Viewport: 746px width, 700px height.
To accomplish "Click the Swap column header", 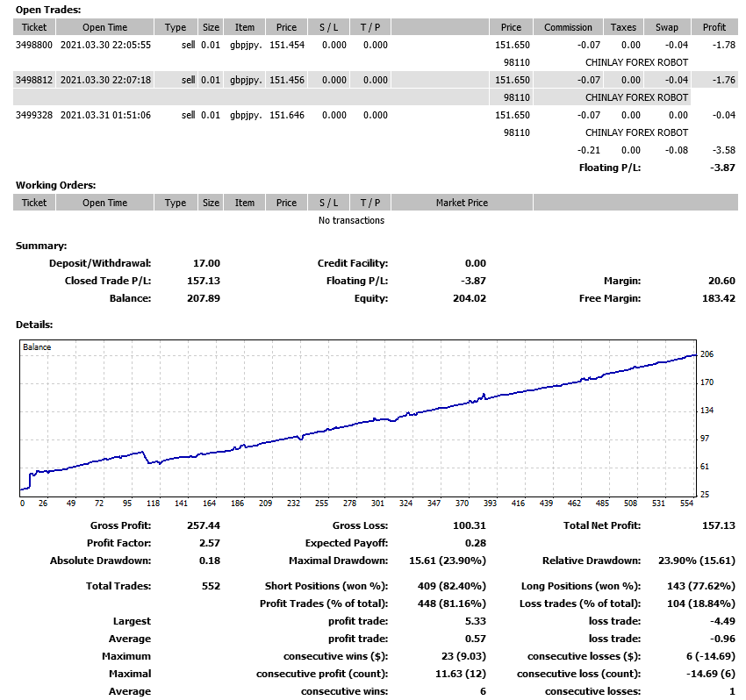I will click(x=666, y=27).
